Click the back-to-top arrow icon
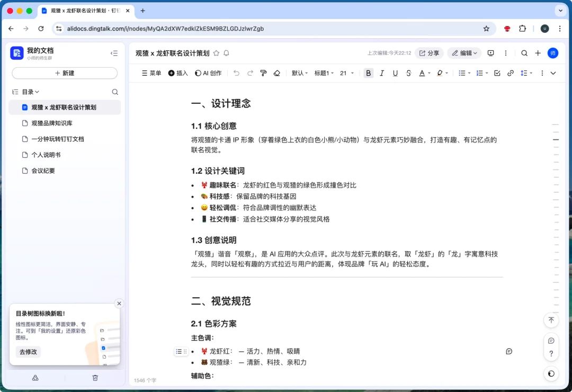 [x=551, y=320]
